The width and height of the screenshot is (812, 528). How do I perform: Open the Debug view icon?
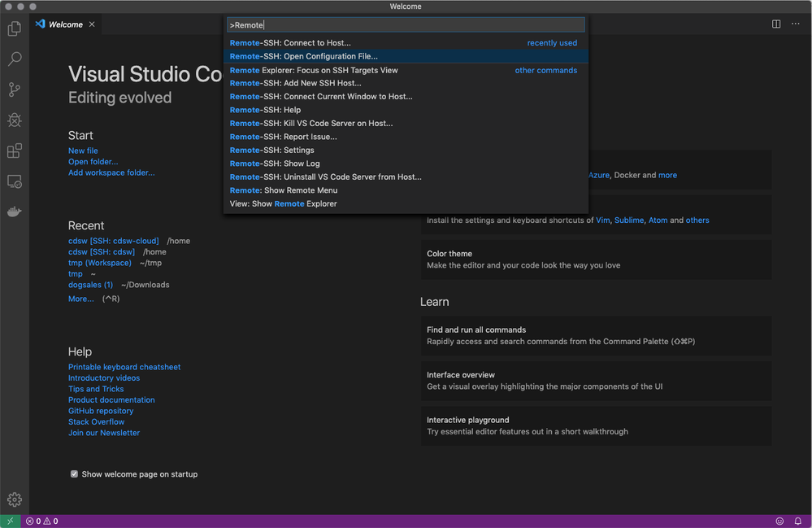pyautogui.click(x=15, y=120)
